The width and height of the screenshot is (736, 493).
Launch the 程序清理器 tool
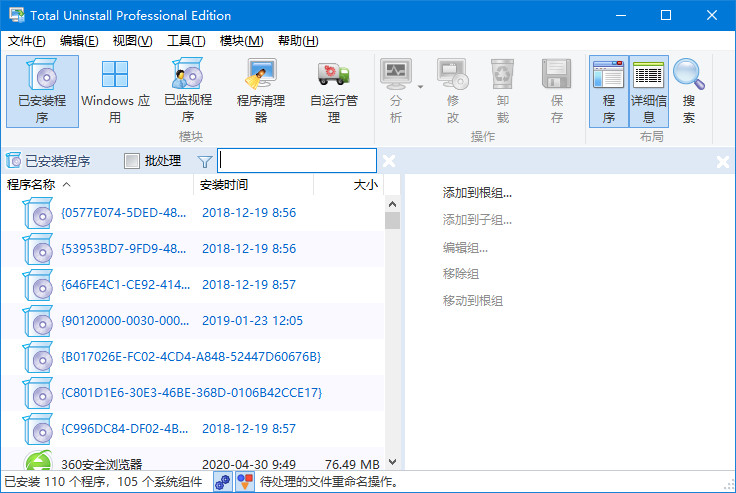tap(261, 92)
